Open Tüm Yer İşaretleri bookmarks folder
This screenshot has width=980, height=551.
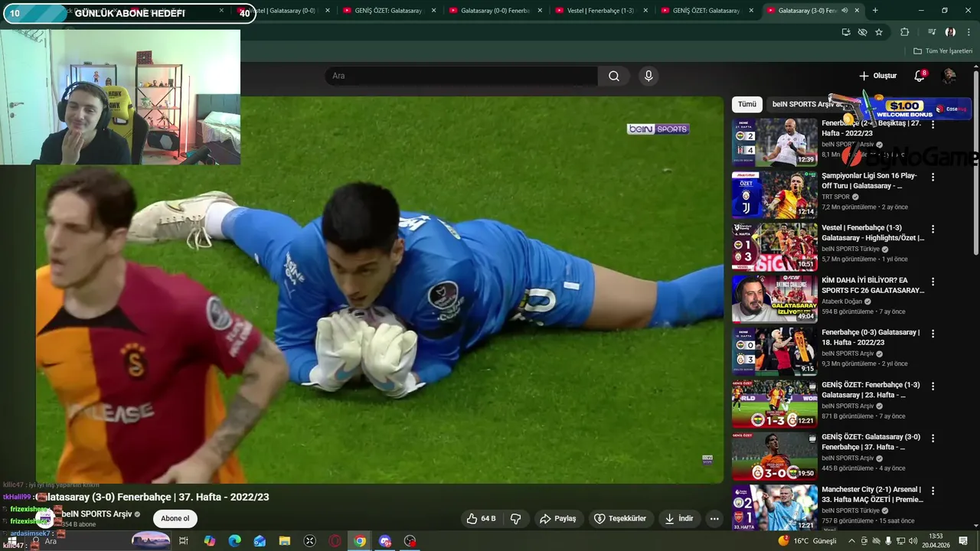pos(942,51)
